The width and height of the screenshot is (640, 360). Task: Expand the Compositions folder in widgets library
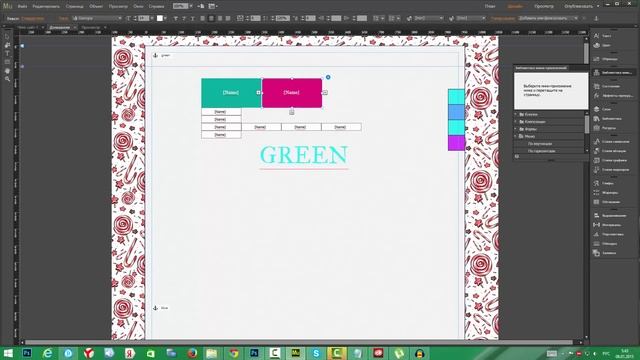pos(516,122)
